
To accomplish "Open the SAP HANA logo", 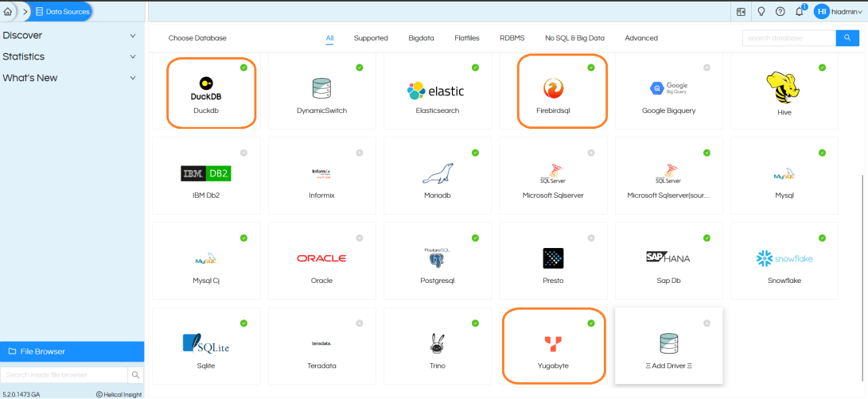I will 668,258.
